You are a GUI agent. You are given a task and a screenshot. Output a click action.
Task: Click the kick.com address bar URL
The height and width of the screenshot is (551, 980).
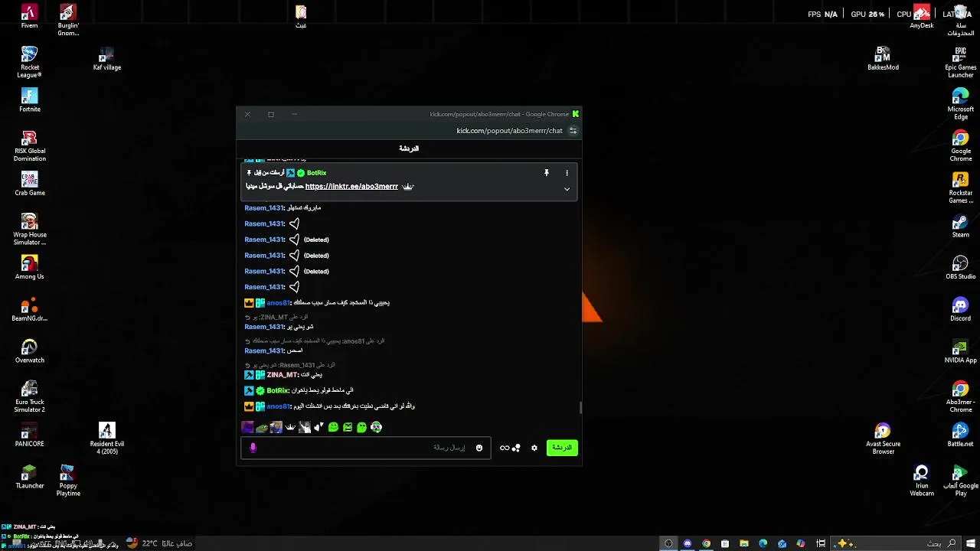[x=509, y=131]
